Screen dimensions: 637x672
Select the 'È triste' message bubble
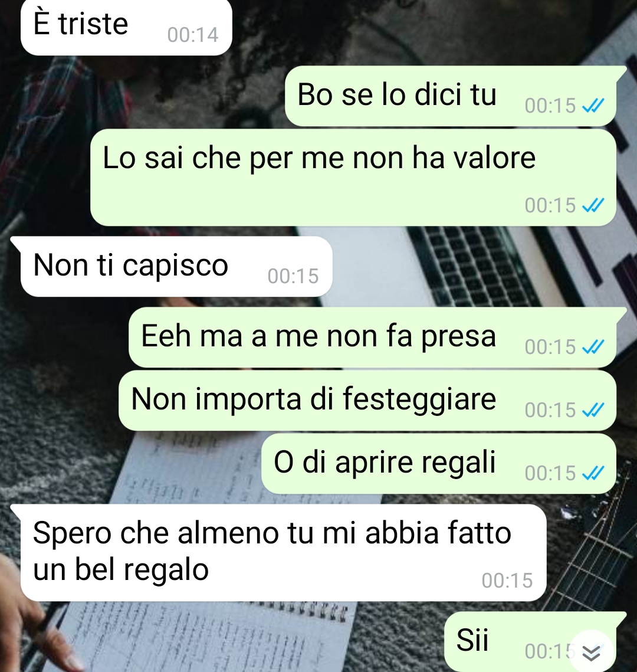tap(126, 27)
